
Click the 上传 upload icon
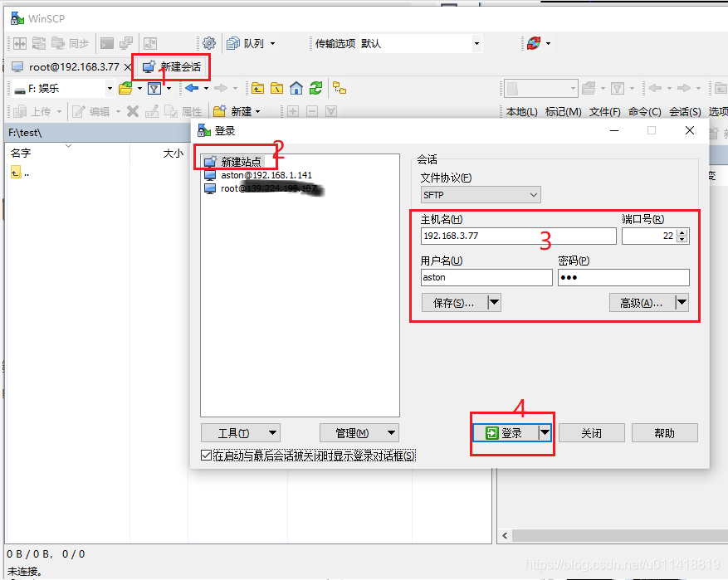20,111
